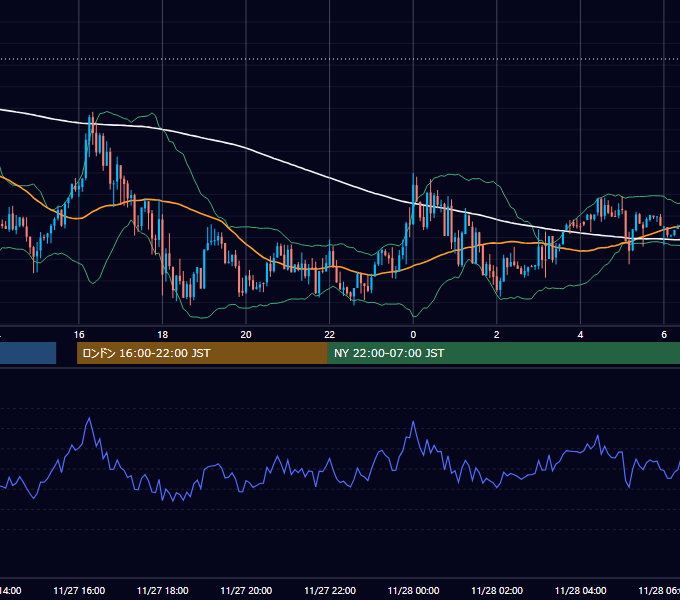Click the 11/28 00:00 date label

[x=413, y=590]
